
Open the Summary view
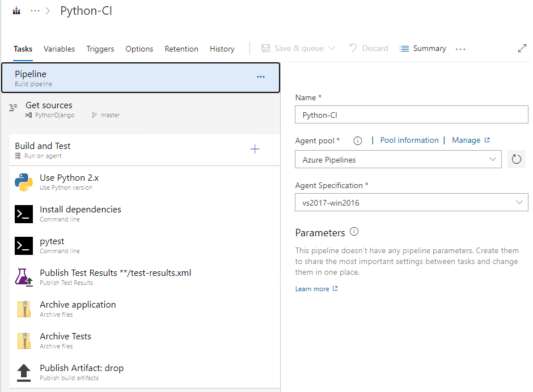point(429,48)
